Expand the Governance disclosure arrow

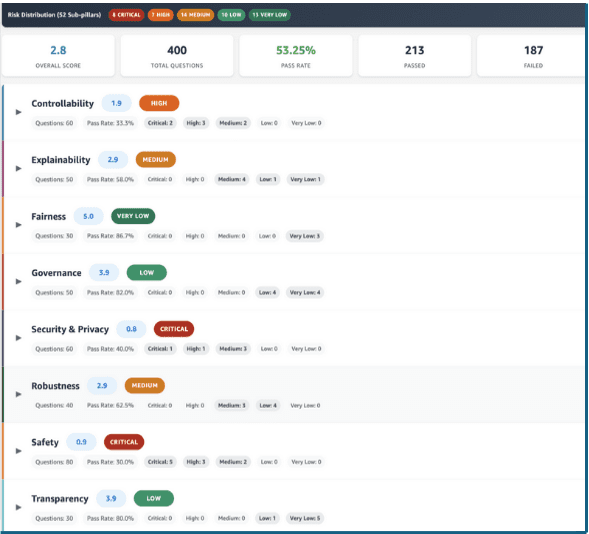coord(18,282)
